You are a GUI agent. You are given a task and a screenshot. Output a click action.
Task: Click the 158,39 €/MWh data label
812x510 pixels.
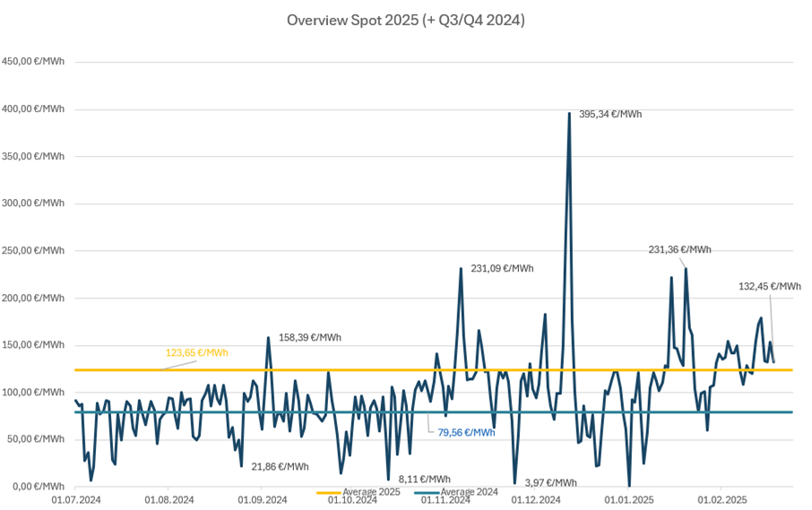tap(310, 338)
